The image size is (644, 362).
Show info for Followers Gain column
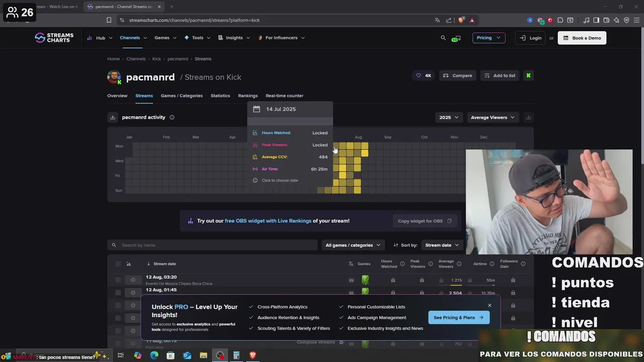(523, 264)
